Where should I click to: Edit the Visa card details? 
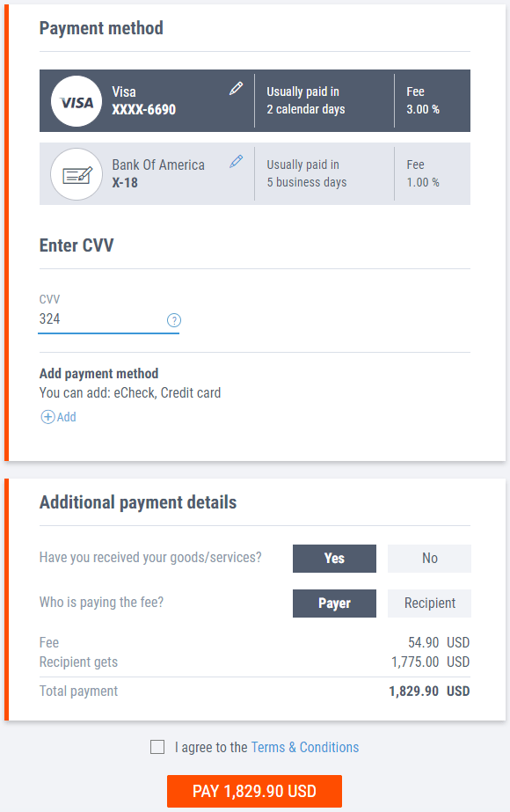point(236,88)
